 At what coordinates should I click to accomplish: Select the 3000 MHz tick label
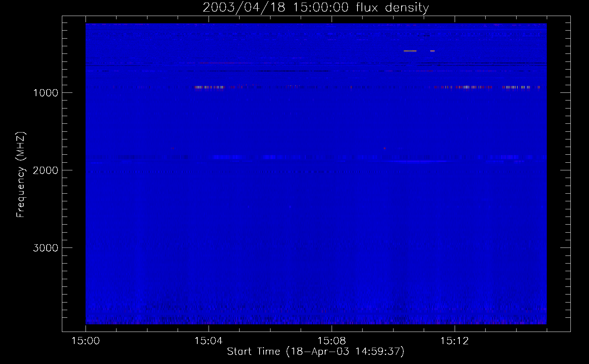click(46, 248)
